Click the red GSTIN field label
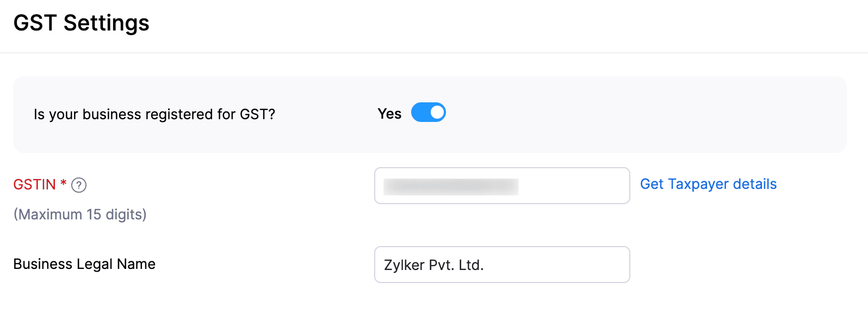 click(x=34, y=185)
